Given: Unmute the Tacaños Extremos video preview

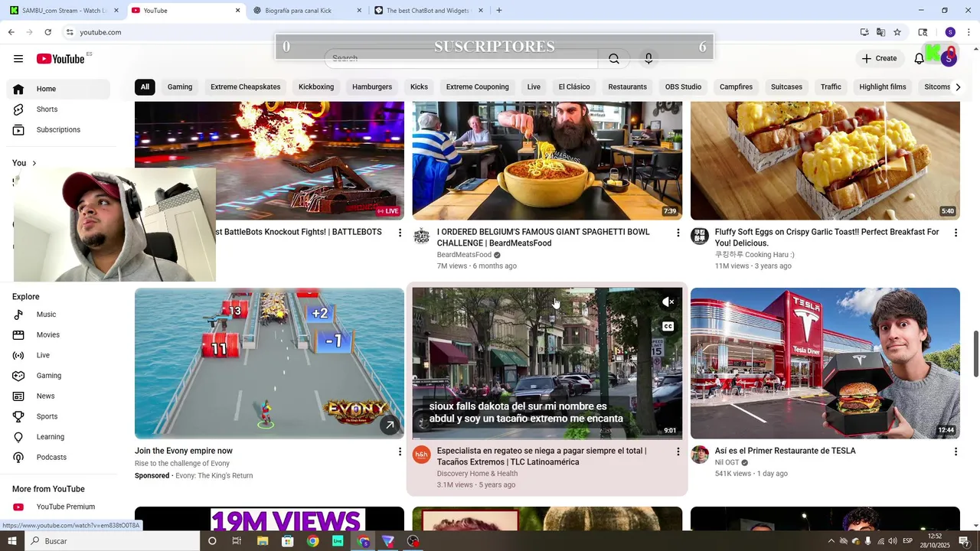Looking at the screenshot, I should [x=668, y=302].
